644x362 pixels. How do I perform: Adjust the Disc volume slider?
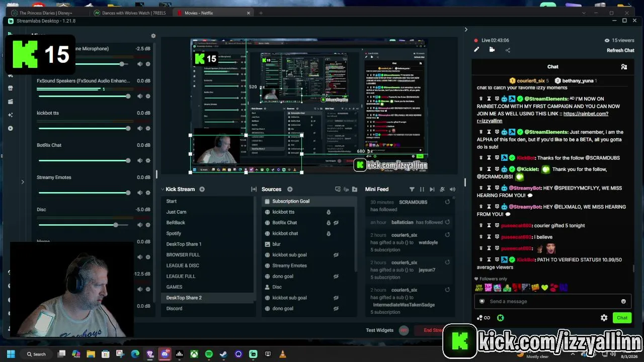coord(84,225)
